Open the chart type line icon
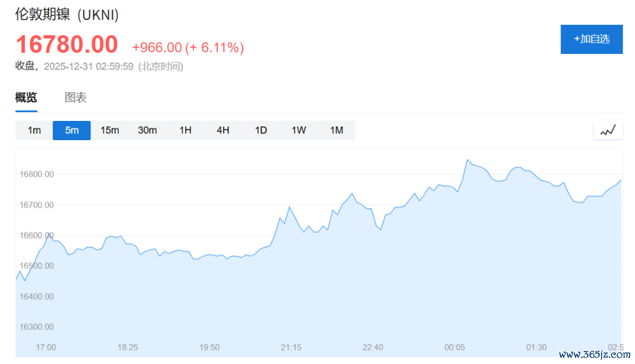 point(608,130)
